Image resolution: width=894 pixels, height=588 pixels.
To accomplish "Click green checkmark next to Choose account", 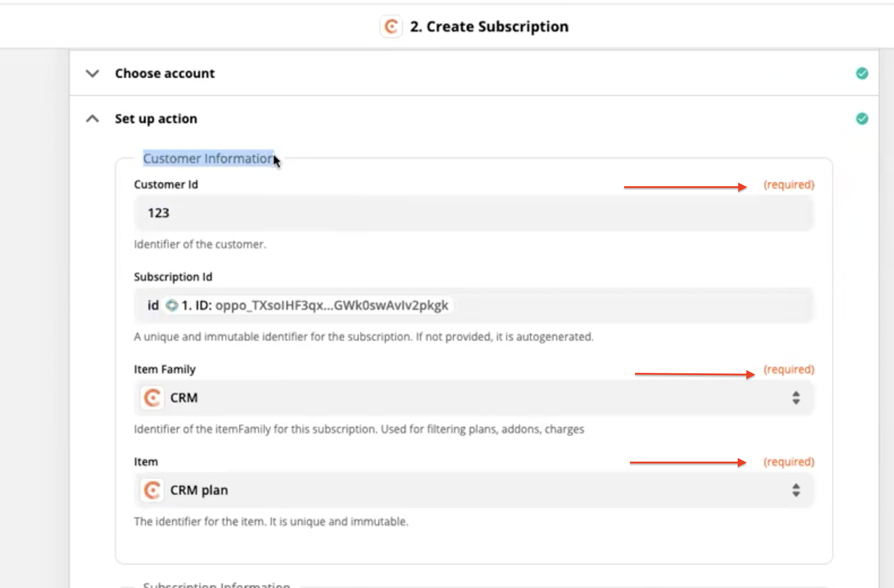I will [x=862, y=73].
